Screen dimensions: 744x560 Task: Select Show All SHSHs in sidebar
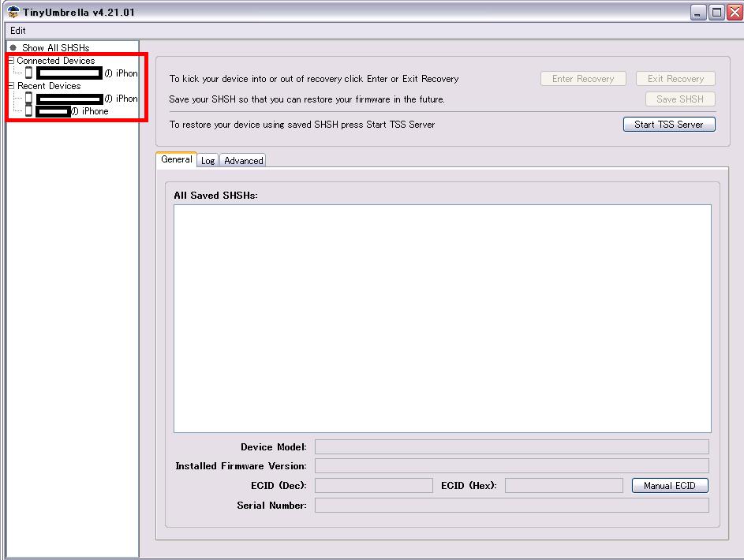pyautogui.click(x=55, y=47)
